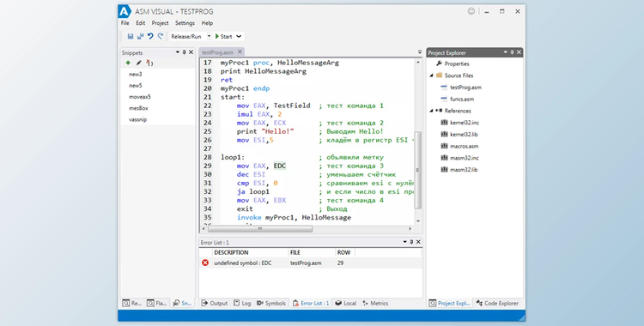Open the editor document list dropdown
This screenshot has width=644, height=326.
click(x=419, y=52)
